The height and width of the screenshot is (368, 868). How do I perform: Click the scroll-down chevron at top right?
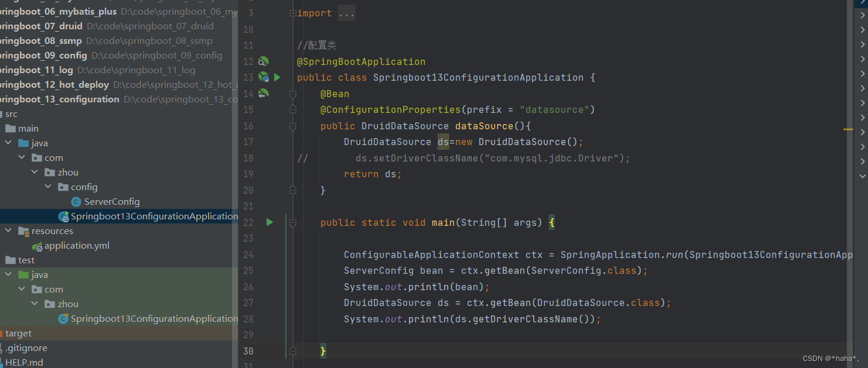pos(862,175)
